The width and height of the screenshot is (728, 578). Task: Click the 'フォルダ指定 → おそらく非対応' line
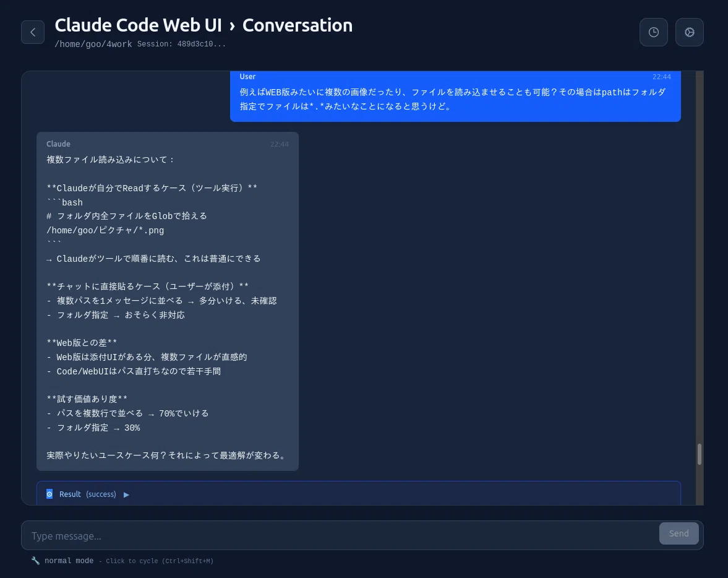[116, 314]
